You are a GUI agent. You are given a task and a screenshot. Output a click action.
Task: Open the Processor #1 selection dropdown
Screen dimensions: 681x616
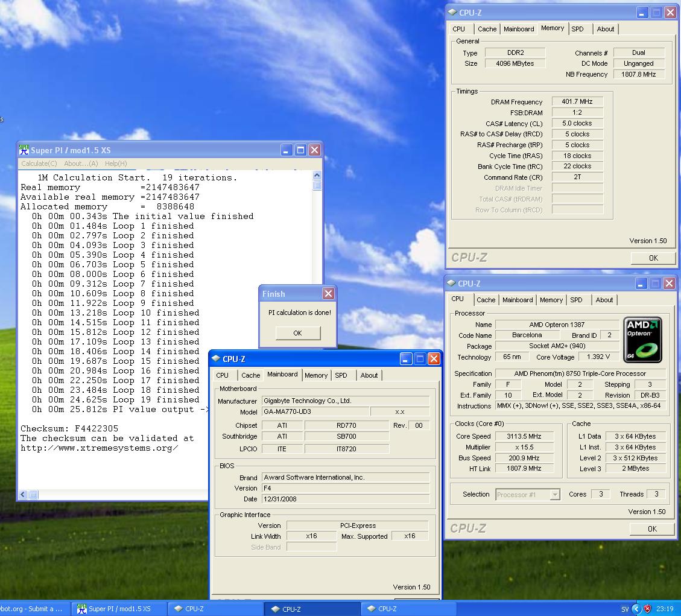pyautogui.click(x=554, y=494)
